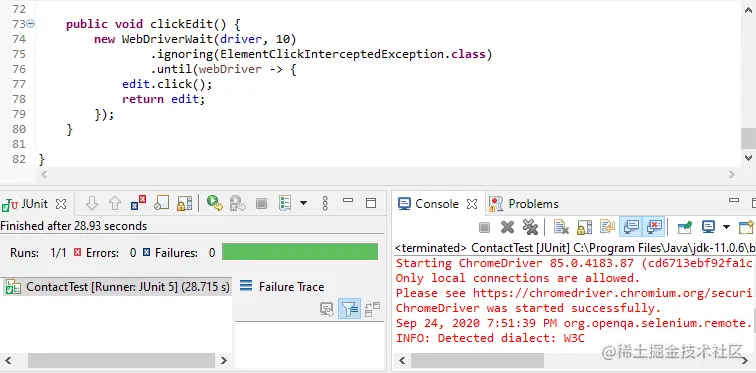
Task: Click Pin Console icon
Action: tap(685, 226)
